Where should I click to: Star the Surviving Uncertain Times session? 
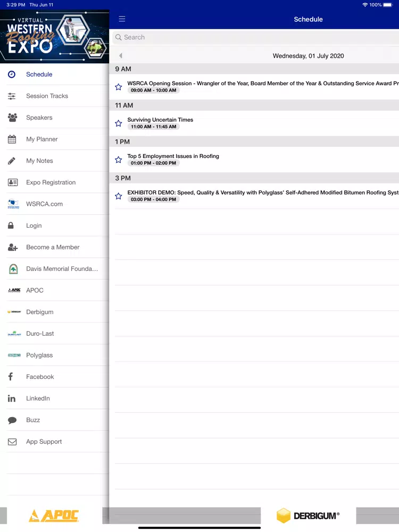click(x=119, y=123)
